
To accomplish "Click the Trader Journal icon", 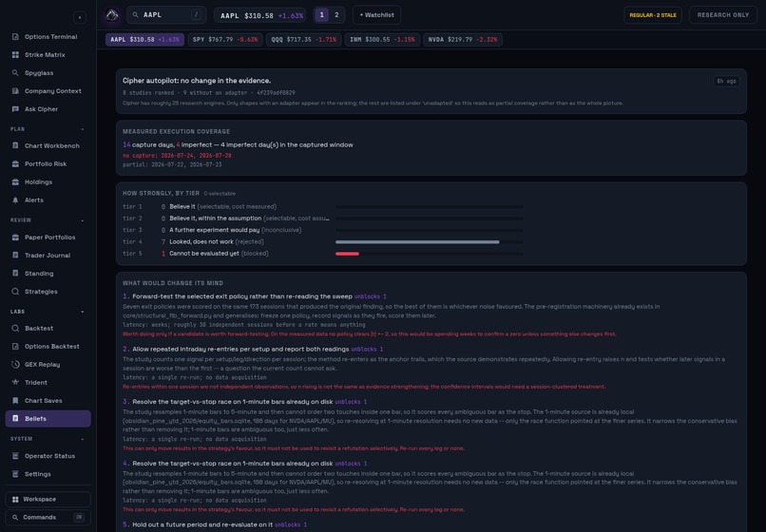I will (x=15, y=255).
